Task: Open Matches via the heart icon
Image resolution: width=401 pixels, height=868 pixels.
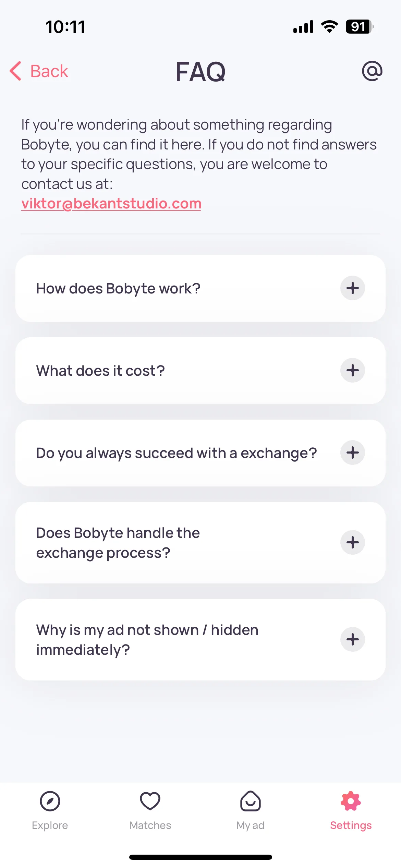Action: click(x=150, y=801)
